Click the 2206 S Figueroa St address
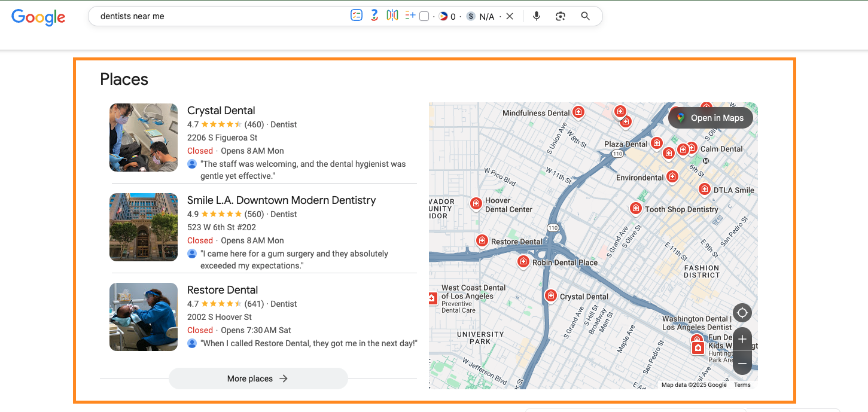The image size is (868, 412). (x=223, y=138)
